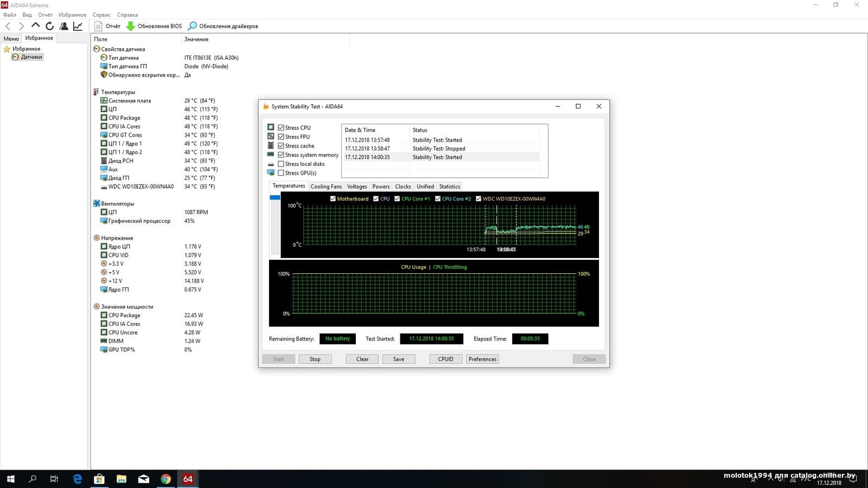
Task: Switch to the Clocks tab
Action: (403, 187)
